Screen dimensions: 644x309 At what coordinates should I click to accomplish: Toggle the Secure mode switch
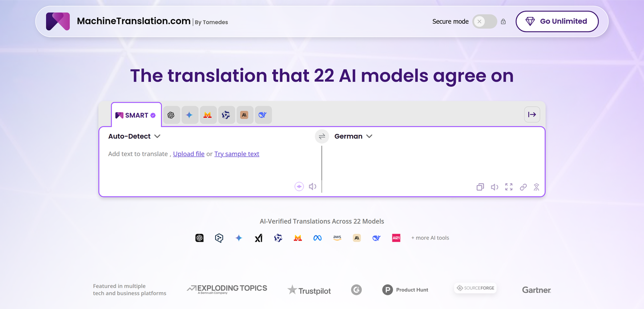(485, 21)
